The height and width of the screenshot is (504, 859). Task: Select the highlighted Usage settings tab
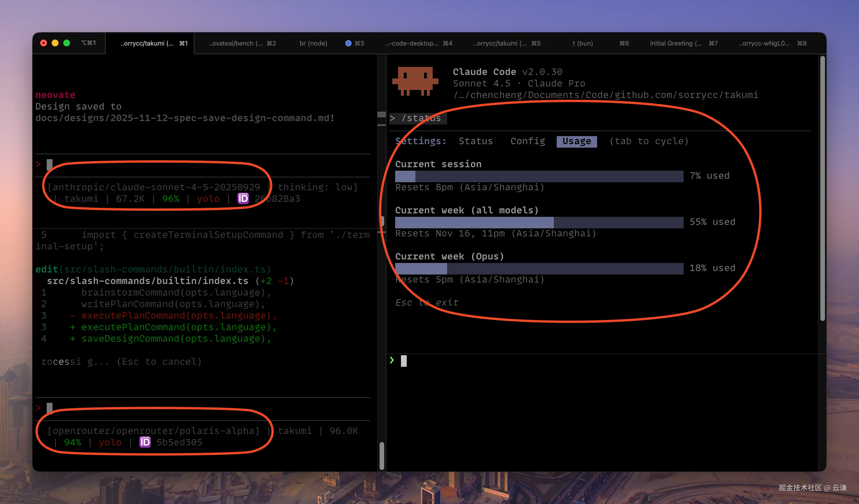pyautogui.click(x=576, y=141)
